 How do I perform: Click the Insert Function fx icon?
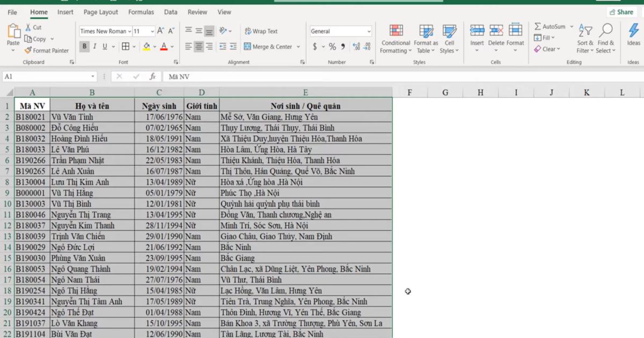pos(152,77)
